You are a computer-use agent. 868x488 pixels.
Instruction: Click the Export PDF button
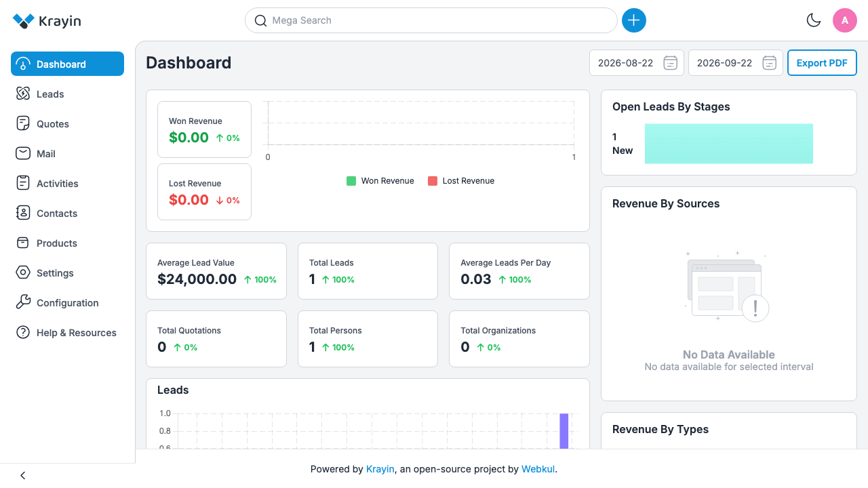pos(822,63)
